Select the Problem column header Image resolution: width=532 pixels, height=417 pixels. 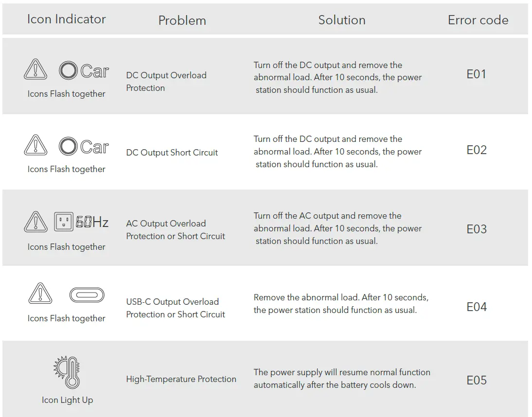182,20
